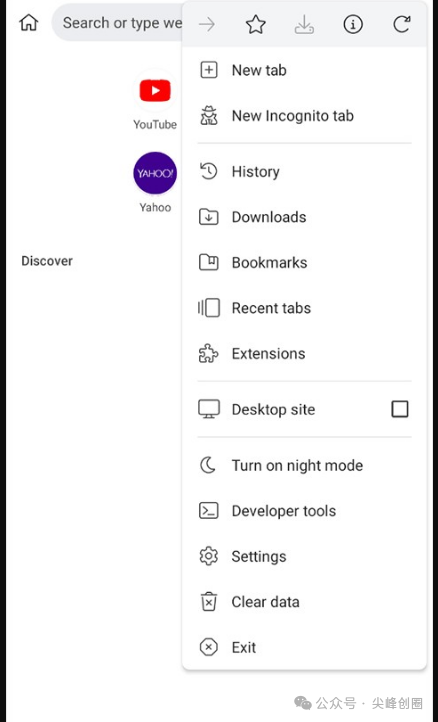This screenshot has height=722, width=438.
Task: Open Extensions menu entry
Action: [x=304, y=354]
